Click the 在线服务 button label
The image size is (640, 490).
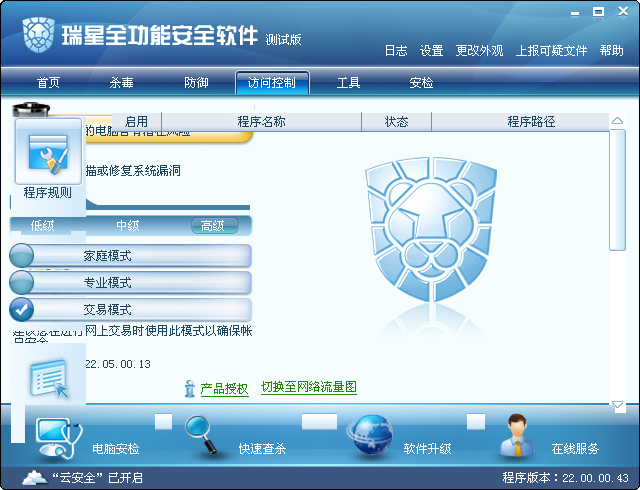[575, 449]
